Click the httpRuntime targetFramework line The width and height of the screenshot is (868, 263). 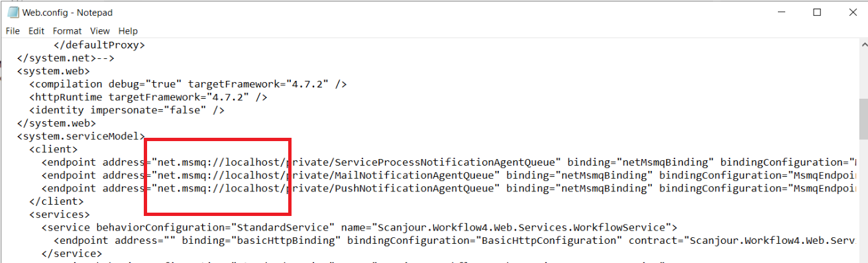(x=148, y=97)
